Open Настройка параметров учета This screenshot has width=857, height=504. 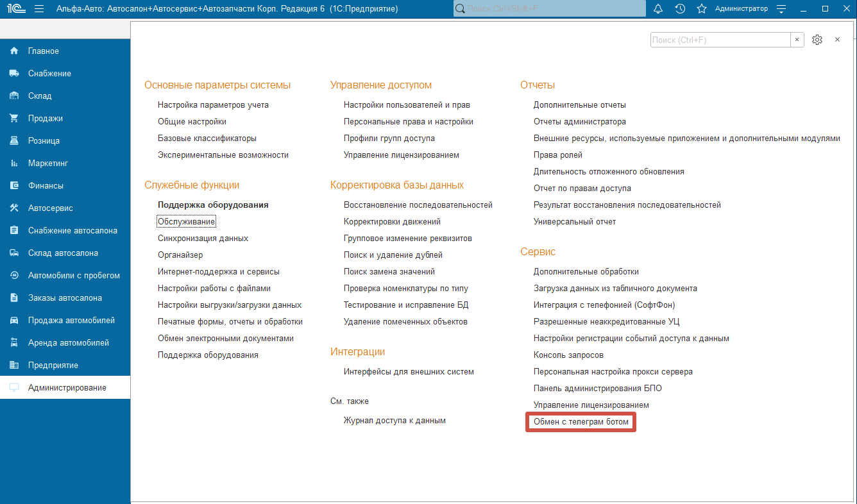[x=213, y=105]
